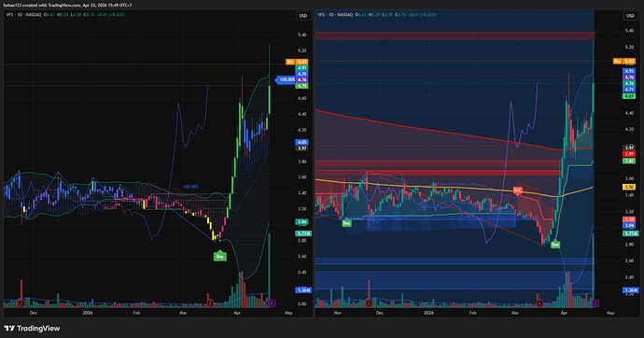This screenshot has height=338, width=644.
Task: Click the purple earnings E icon on right chart
Action: [595, 303]
